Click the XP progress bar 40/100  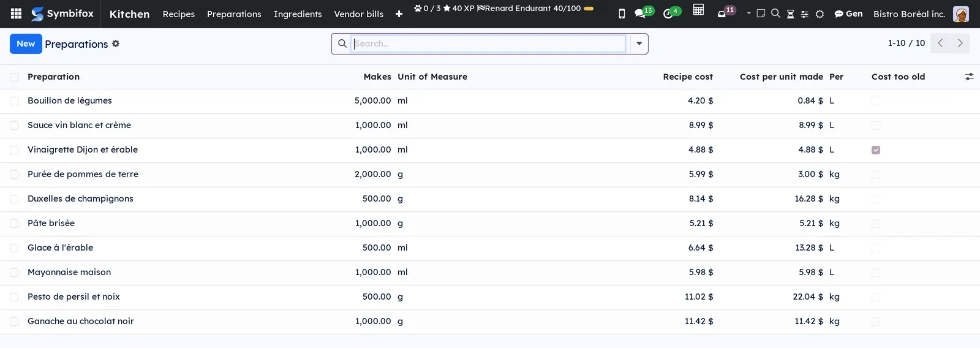point(589,9)
